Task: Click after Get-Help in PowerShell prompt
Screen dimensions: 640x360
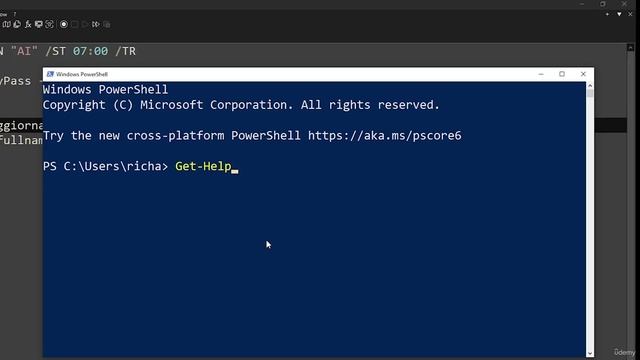Action: 235,167
